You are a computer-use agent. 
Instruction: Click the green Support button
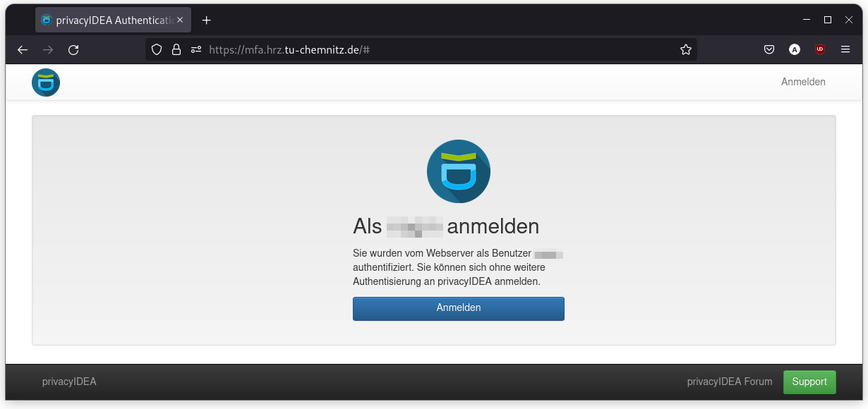pos(809,381)
